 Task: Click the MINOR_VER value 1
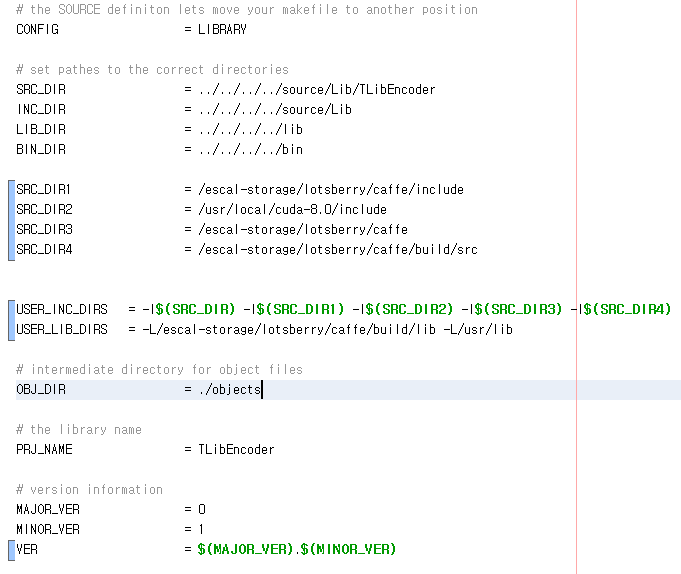point(201,529)
